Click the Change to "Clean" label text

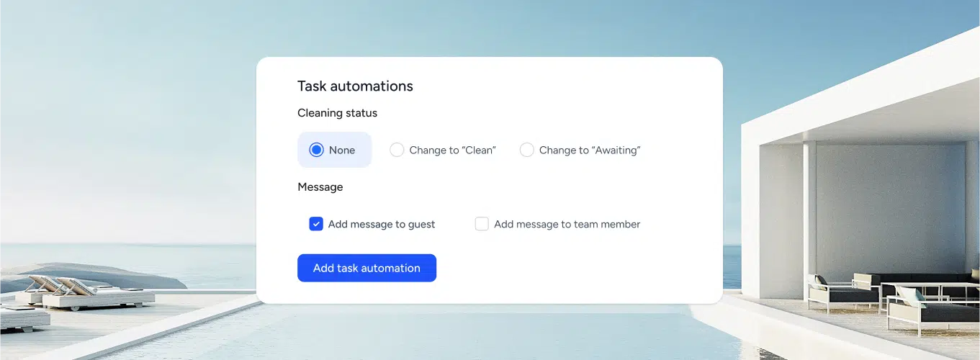coord(452,150)
